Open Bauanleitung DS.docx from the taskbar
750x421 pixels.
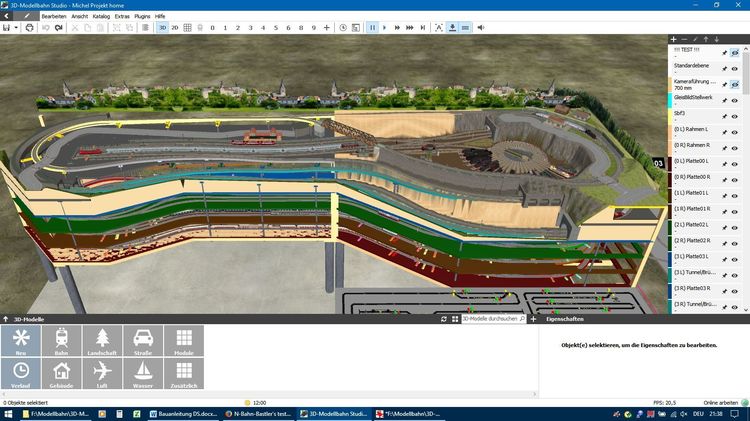click(x=184, y=414)
